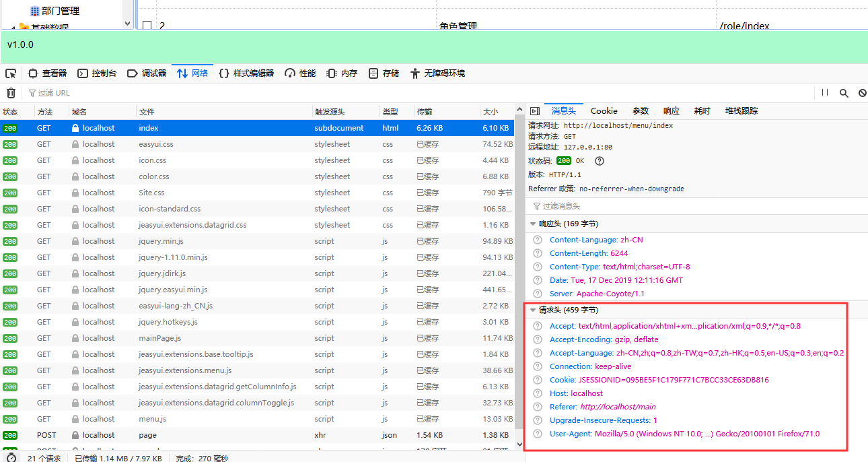Viewport: 868px width, 462px height.
Task: Open help icon beside Host header
Action: 537,393
